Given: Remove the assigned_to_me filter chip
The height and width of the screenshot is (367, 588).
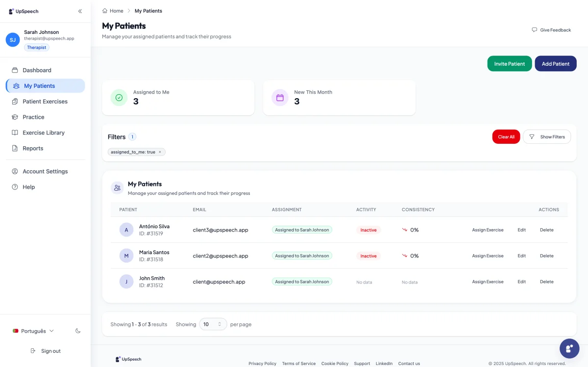Looking at the screenshot, I should tap(160, 152).
